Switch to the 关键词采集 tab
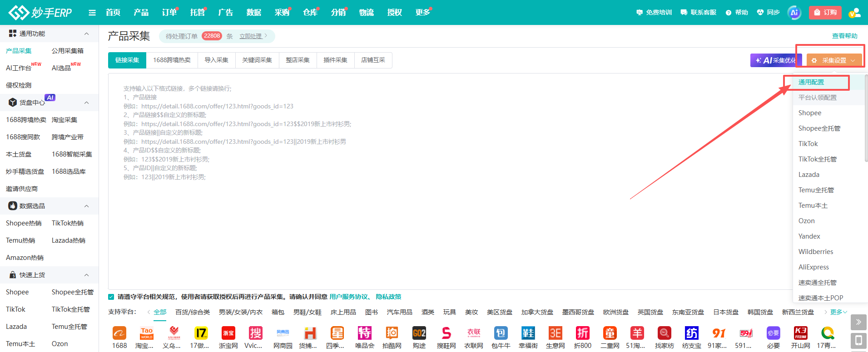Screen dimensions: 868x352 257,60
